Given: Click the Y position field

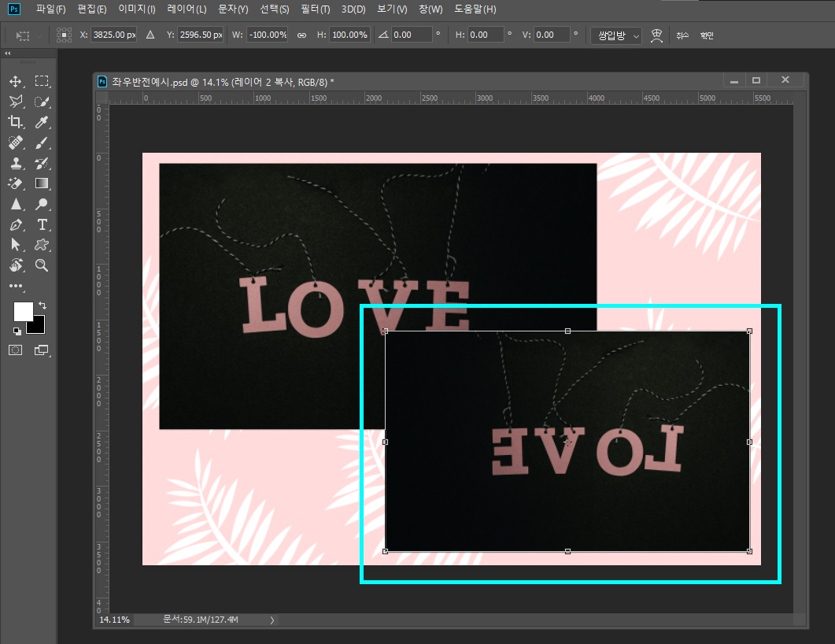Looking at the screenshot, I should pyautogui.click(x=200, y=35).
